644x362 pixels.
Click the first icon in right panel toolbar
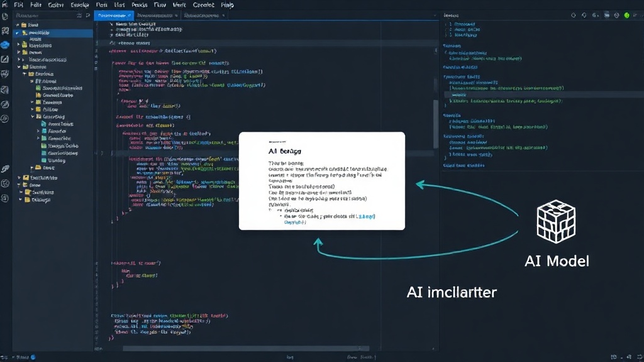[574, 15]
